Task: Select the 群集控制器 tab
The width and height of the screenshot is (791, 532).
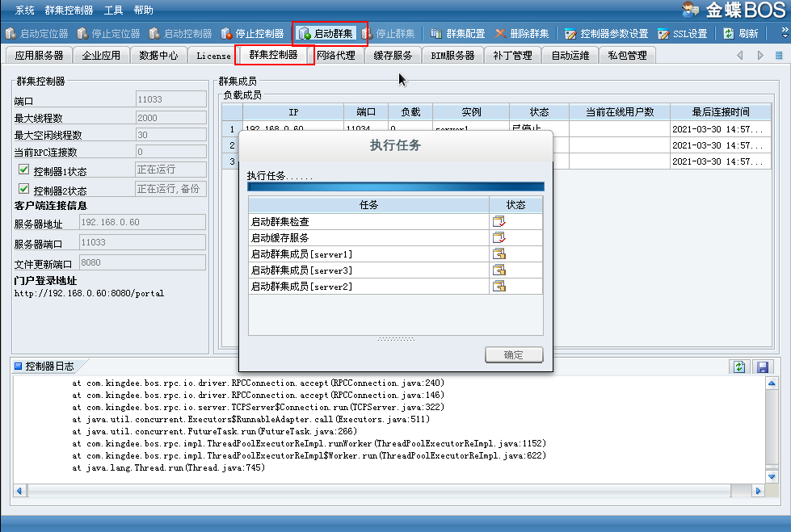Action: [273, 54]
